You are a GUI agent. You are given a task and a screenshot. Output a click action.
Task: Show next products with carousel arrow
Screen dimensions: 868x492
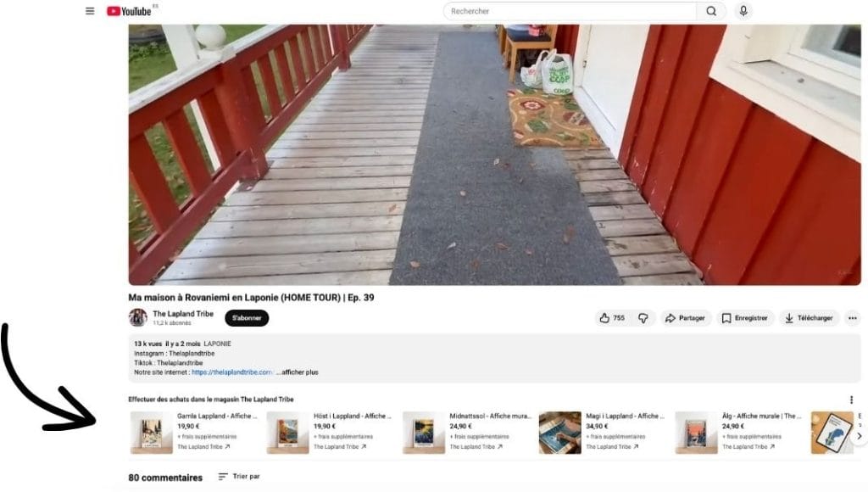(859, 436)
